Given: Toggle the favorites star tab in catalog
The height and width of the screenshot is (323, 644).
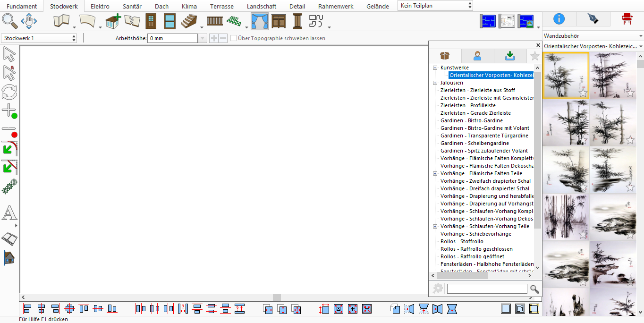Looking at the screenshot, I should [x=534, y=56].
